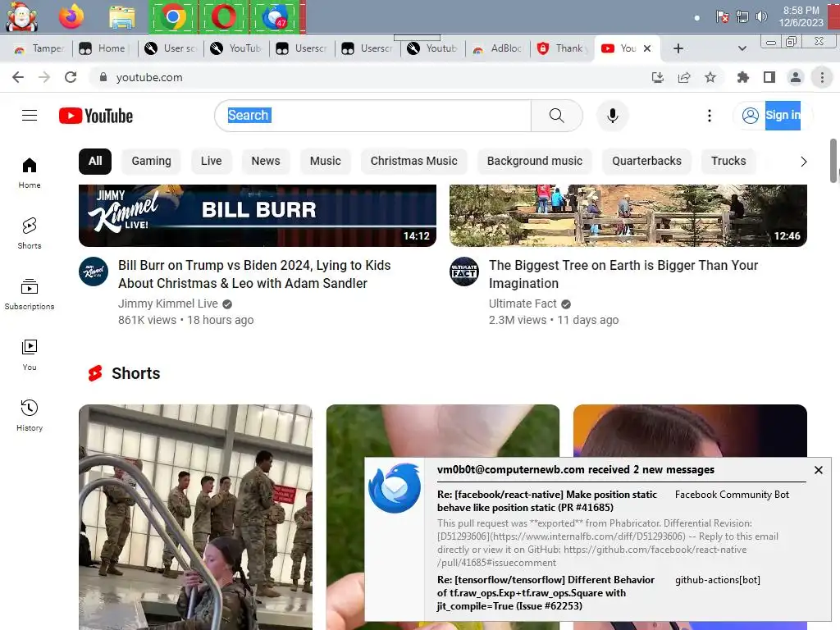The image size is (840, 630).
Task: Toggle the browser side panel
Action: pos(769,77)
